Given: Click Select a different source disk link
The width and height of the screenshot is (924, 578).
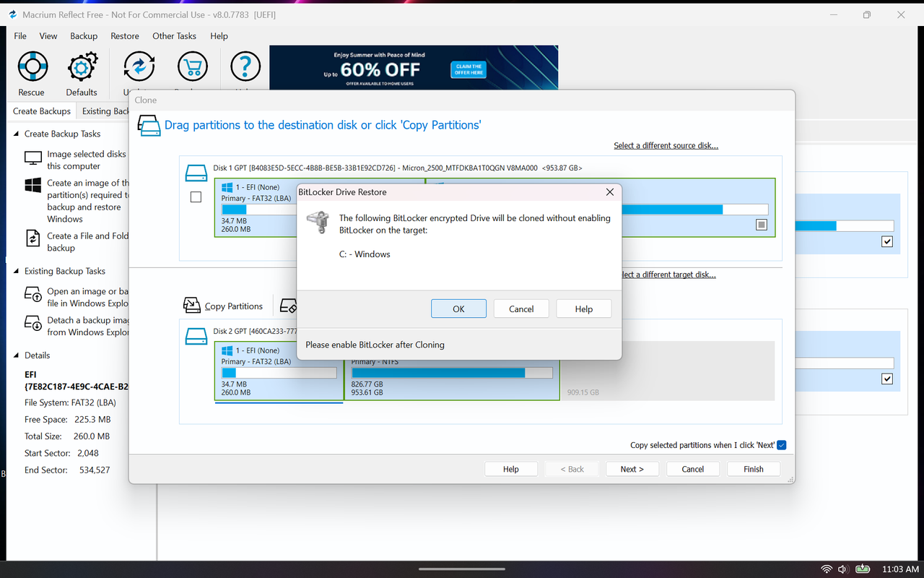Looking at the screenshot, I should tap(666, 145).
